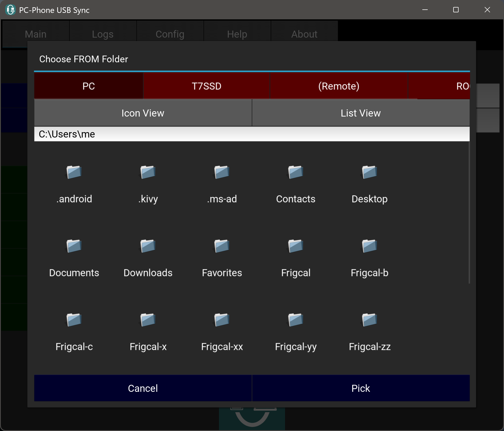Select the Documents folder icon
This screenshot has height=431, width=504.
pyautogui.click(x=74, y=246)
